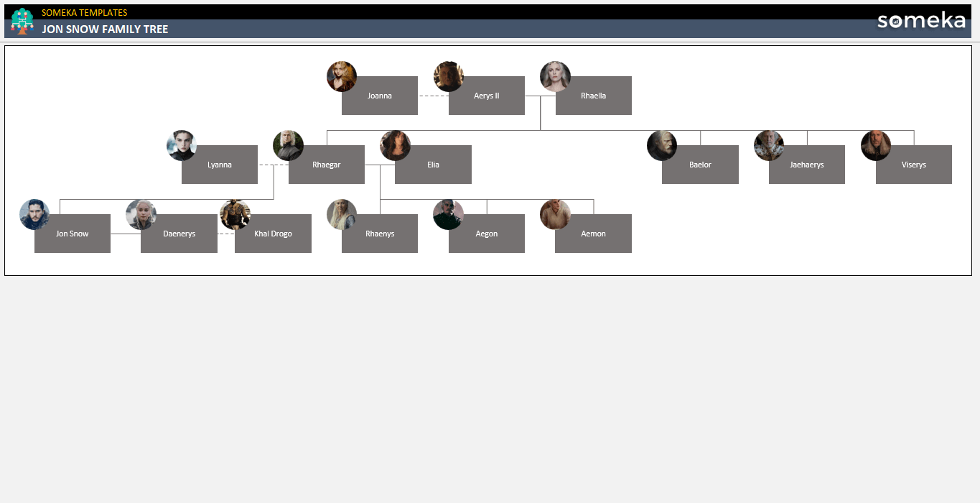Select the Aegon name box

coord(487,234)
